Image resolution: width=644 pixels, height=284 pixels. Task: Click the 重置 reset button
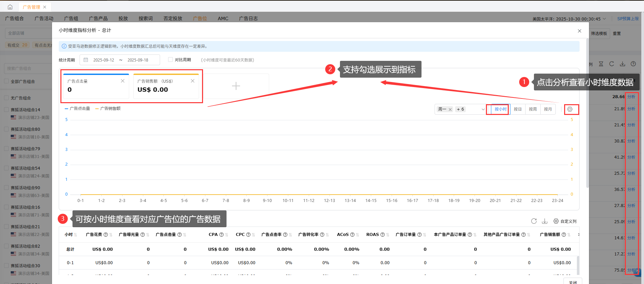pyautogui.click(x=616, y=34)
